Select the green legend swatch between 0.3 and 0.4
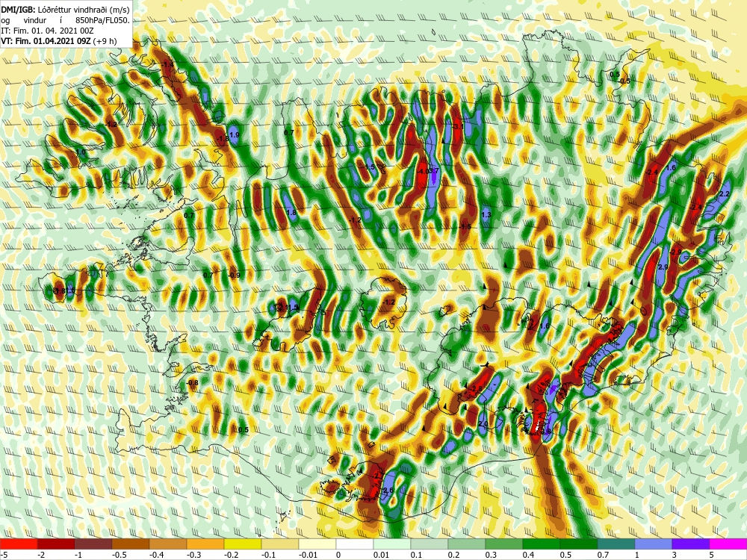 pyautogui.click(x=504, y=544)
